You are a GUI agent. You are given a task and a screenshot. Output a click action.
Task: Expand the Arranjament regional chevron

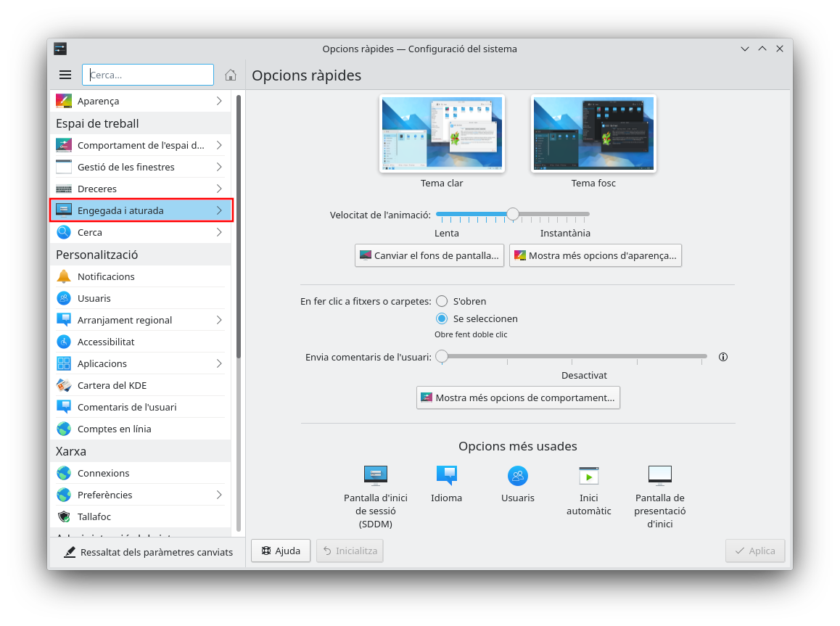(219, 320)
